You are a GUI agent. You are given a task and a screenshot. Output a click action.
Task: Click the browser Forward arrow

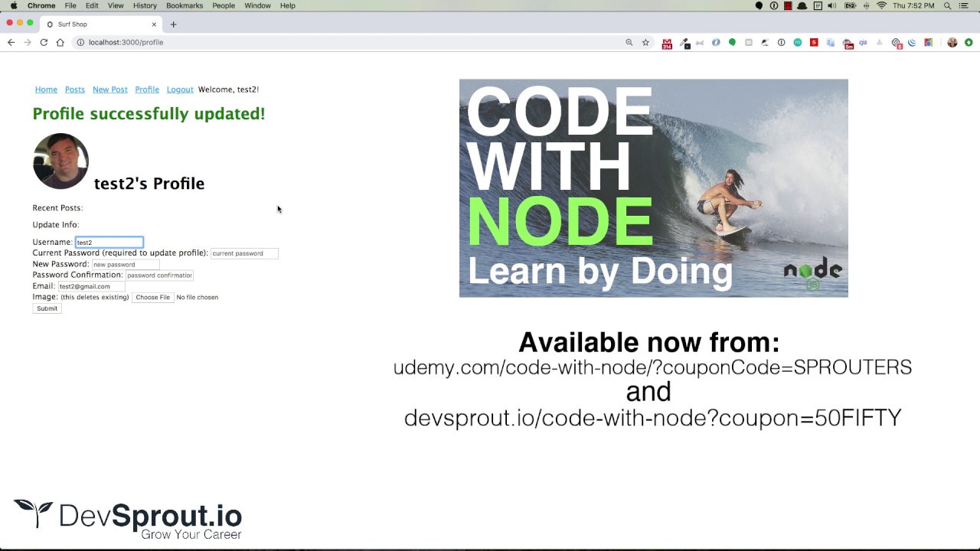click(x=28, y=42)
